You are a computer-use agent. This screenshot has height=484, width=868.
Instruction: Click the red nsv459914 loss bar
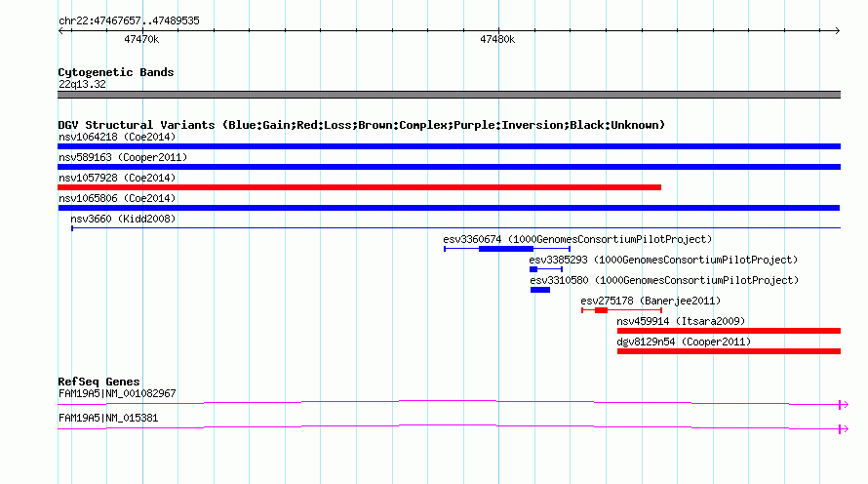(730, 331)
